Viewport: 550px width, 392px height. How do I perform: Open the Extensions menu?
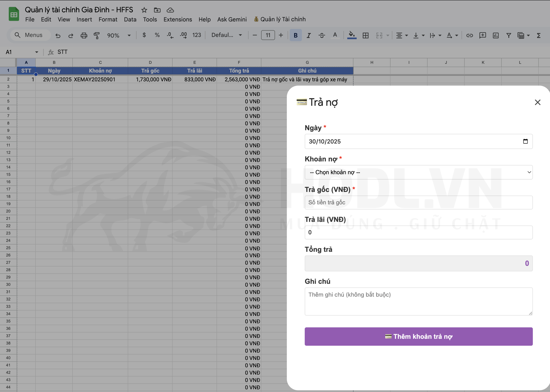(x=177, y=19)
